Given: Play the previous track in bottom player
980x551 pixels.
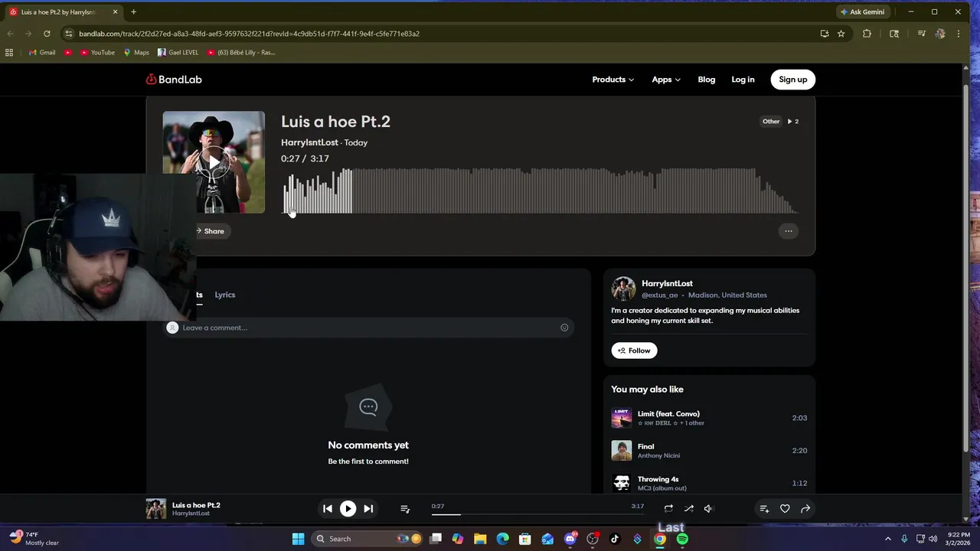Looking at the screenshot, I should coord(328,508).
